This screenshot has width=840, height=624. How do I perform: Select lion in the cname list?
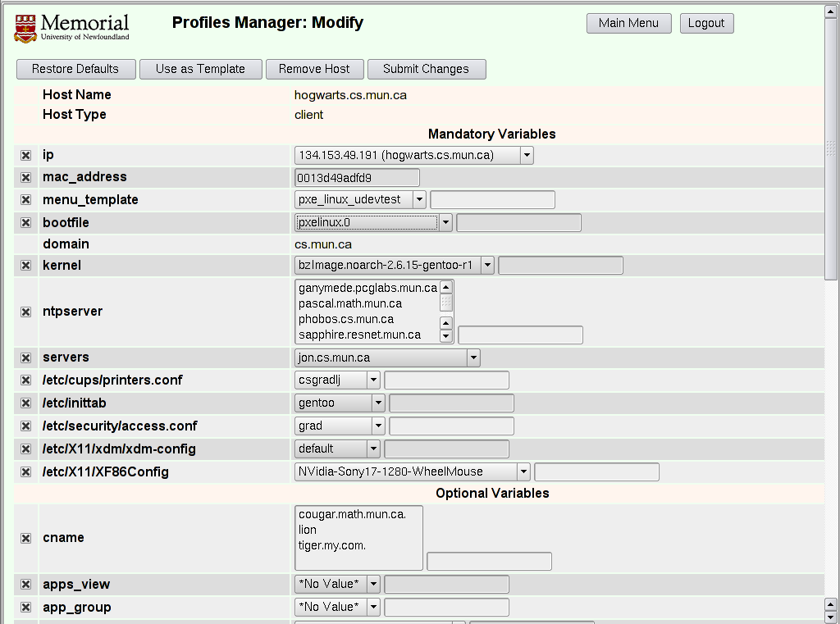pos(358,531)
